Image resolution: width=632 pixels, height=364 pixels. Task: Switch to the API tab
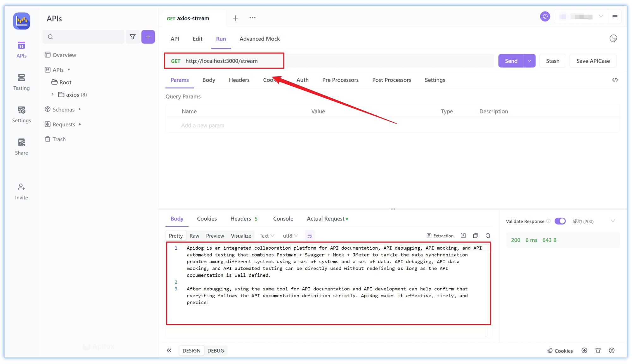point(175,39)
